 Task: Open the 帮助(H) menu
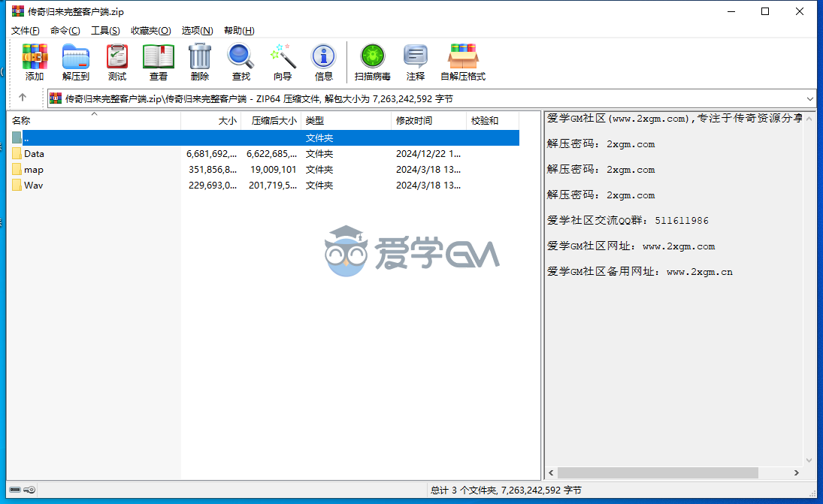tap(239, 30)
